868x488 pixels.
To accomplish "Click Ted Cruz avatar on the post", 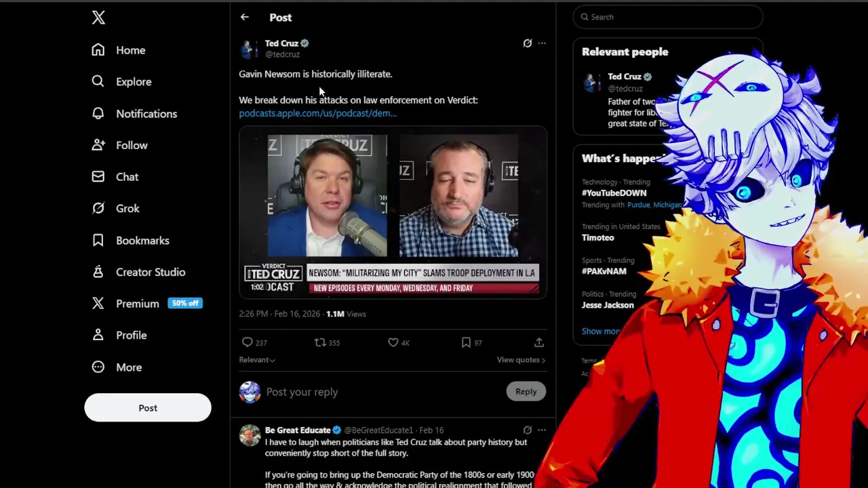I will click(249, 49).
